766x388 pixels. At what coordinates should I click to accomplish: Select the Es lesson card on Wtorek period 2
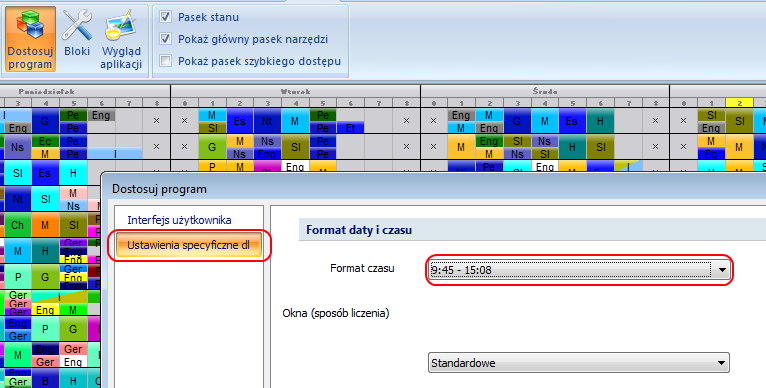(x=239, y=121)
